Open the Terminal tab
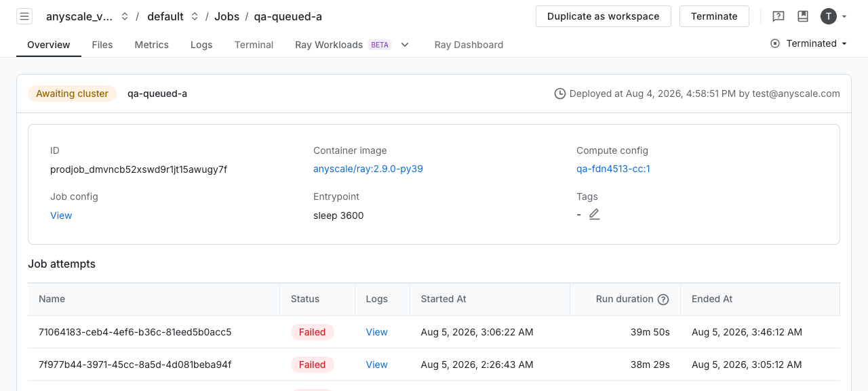Screen dimensions: 868x391 (254, 45)
